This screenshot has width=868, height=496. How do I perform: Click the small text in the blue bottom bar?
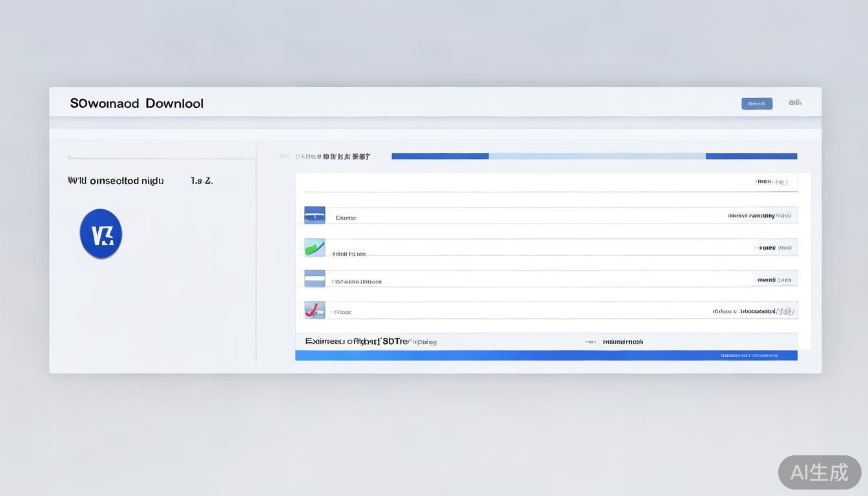tap(749, 355)
